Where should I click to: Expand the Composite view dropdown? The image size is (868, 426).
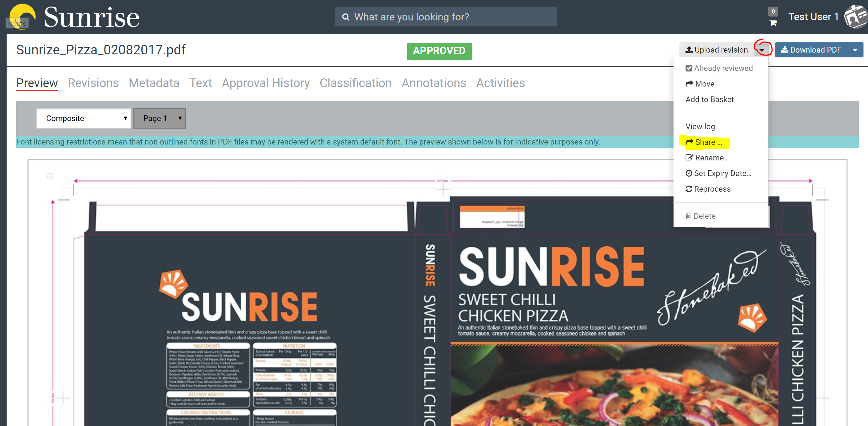point(83,118)
